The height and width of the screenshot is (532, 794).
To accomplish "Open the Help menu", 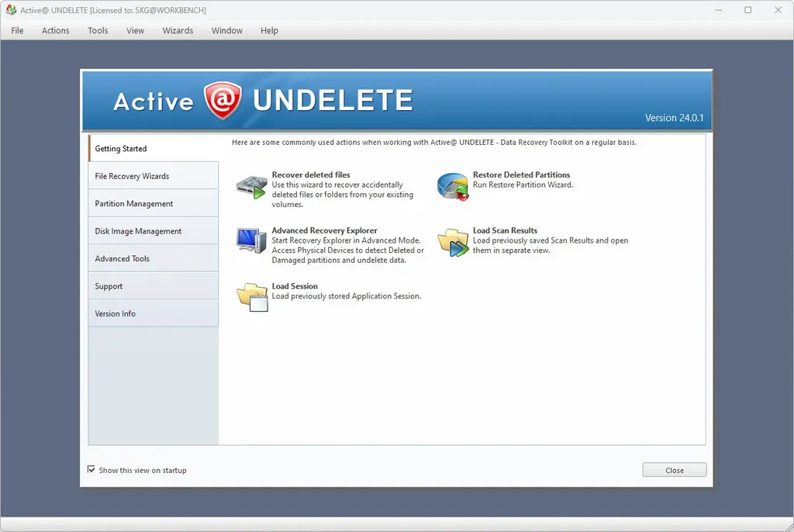I will click(x=269, y=30).
